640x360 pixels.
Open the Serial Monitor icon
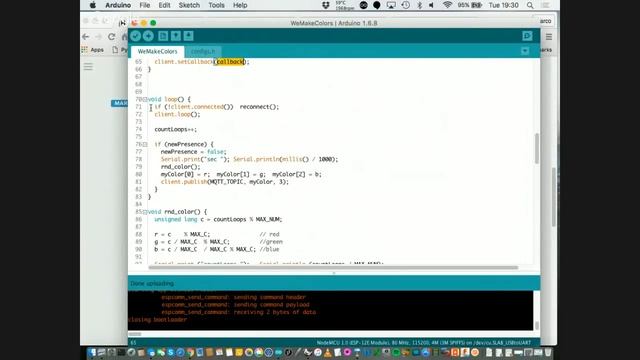[527, 36]
